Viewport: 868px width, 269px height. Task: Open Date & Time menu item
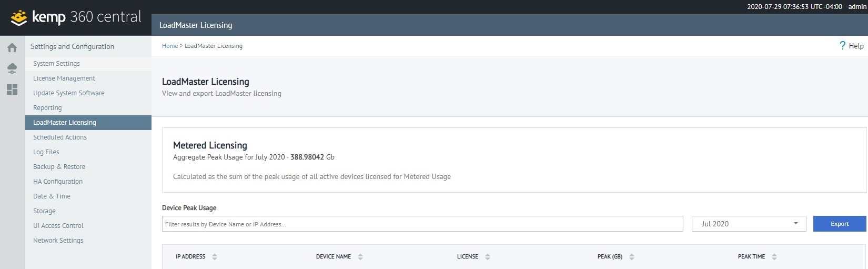click(88, 196)
